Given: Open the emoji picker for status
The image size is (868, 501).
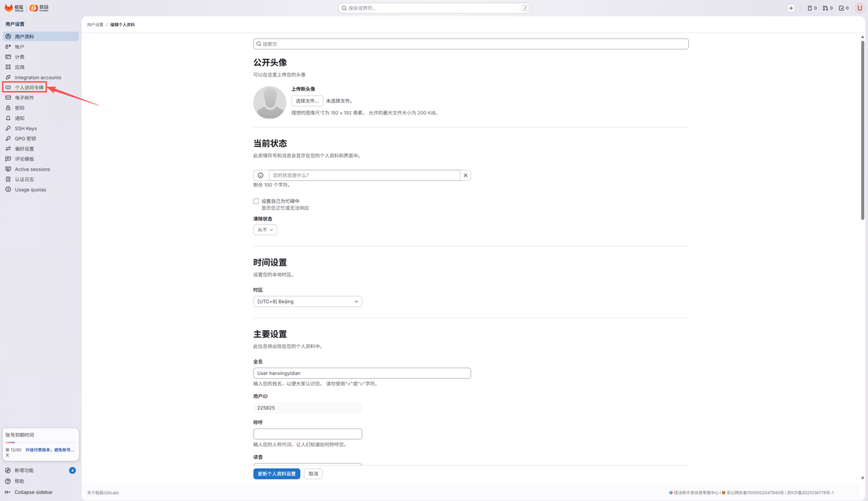Looking at the screenshot, I should click(261, 176).
